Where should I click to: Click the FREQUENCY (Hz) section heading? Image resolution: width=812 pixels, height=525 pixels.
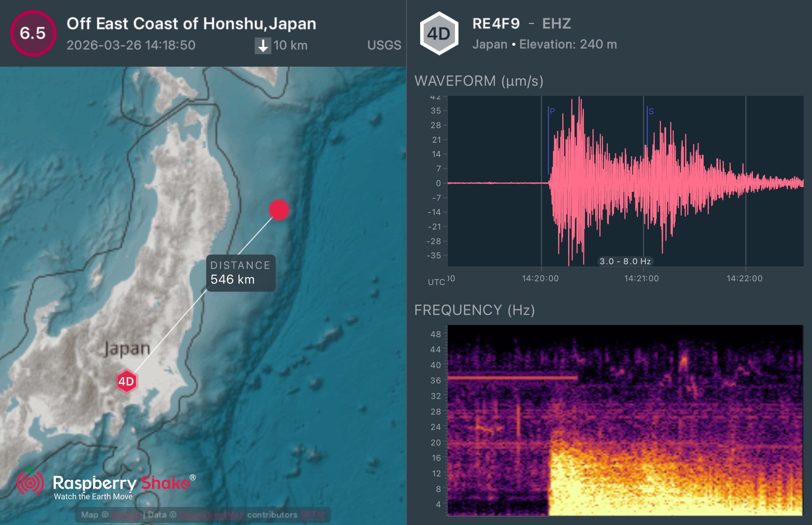click(474, 310)
